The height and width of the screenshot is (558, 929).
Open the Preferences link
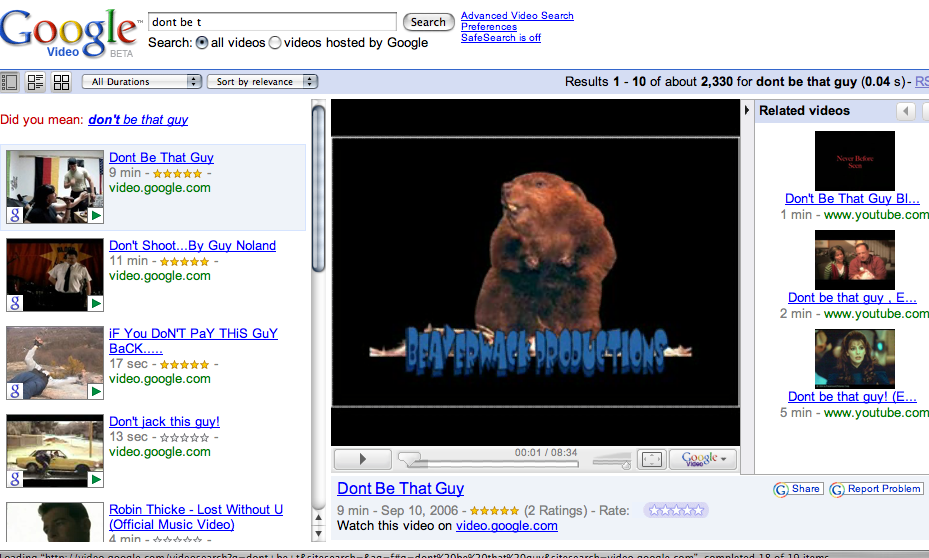489,27
